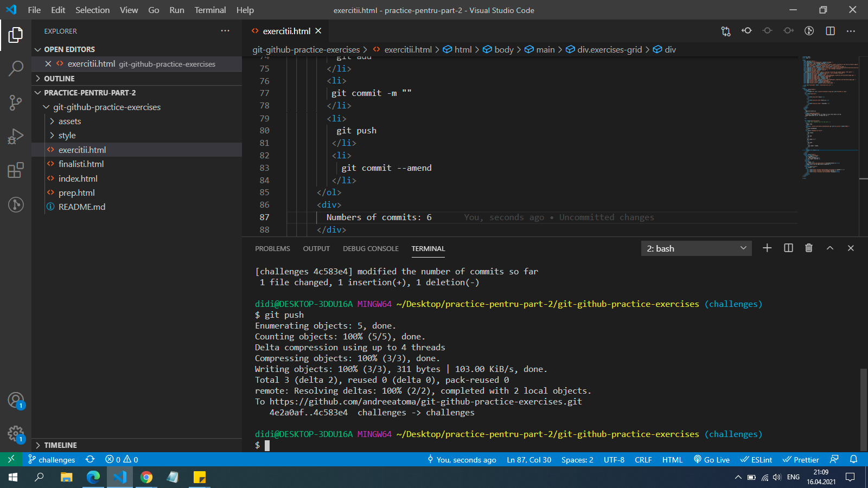Maximize the terminal panel size
This screenshot has width=868, height=488.
point(829,248)
